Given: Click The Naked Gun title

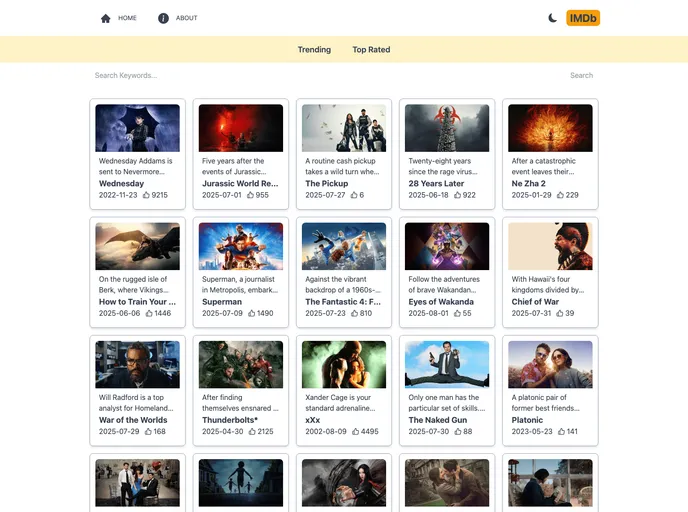Looking at the screenshot, I should point(438,420).
